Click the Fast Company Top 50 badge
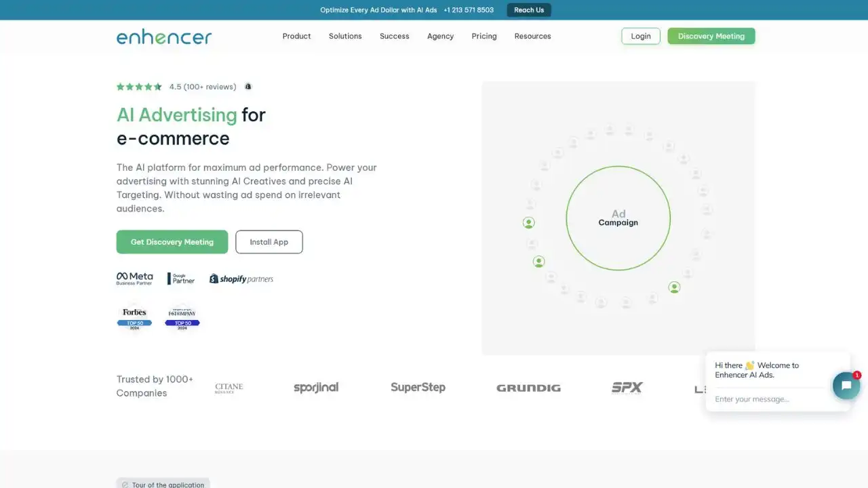Viewport: 868px width, 488px height. pos(182,317)
